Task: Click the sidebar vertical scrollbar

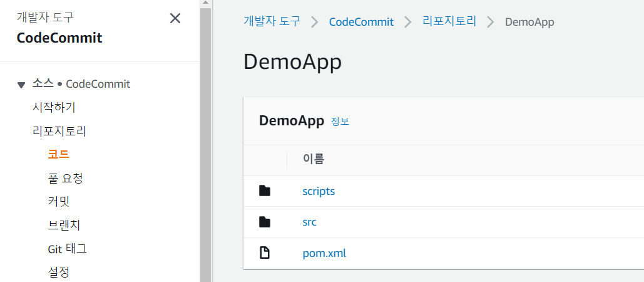Action: point(205,145)
